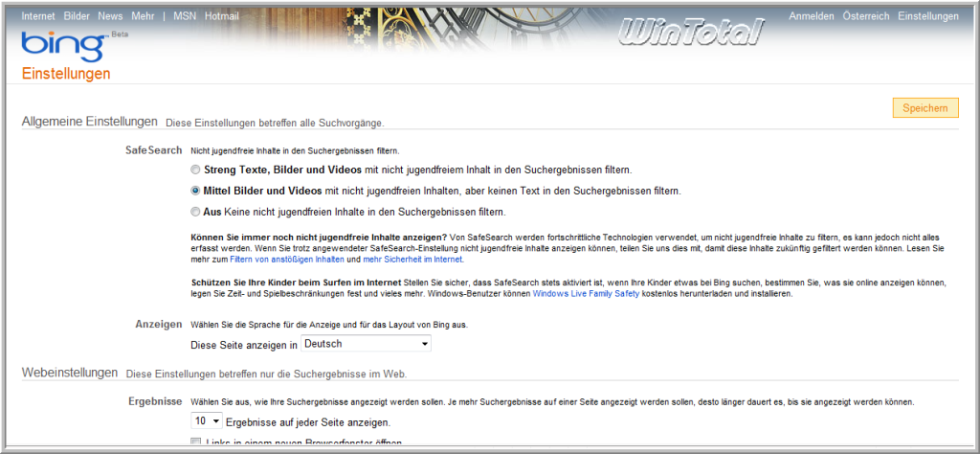Click the Webeinstellungen heading
This screenshot has width=980, height=454.
pos(69,373)
